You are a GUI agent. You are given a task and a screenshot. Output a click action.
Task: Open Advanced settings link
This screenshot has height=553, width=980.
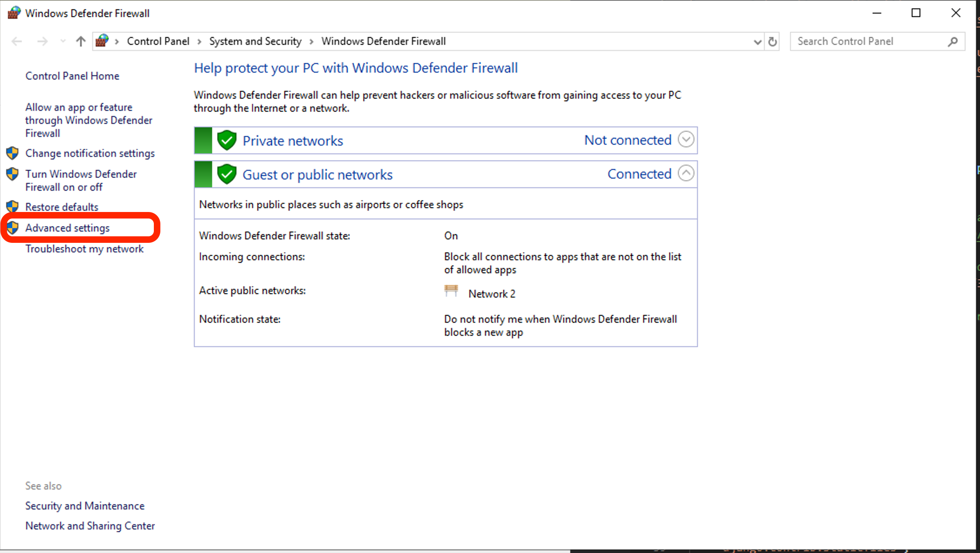click(67, 228)
